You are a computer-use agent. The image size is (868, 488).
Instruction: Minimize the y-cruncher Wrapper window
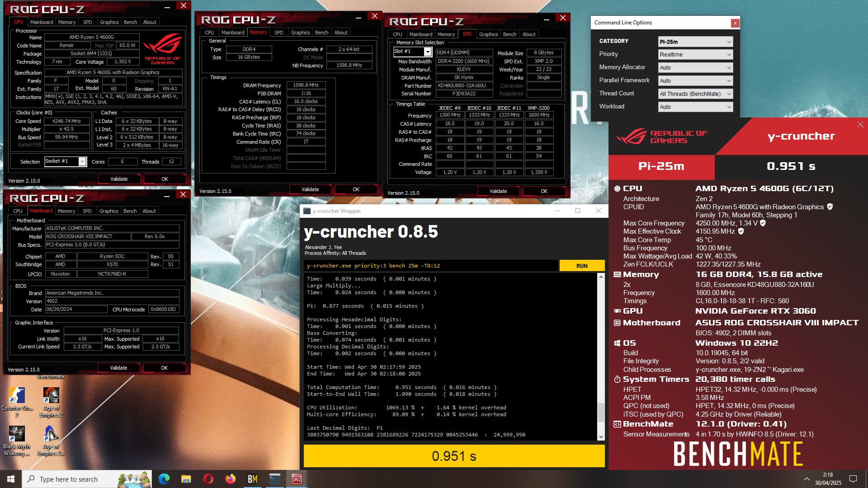pyautogui.click(x=557, y=211)
